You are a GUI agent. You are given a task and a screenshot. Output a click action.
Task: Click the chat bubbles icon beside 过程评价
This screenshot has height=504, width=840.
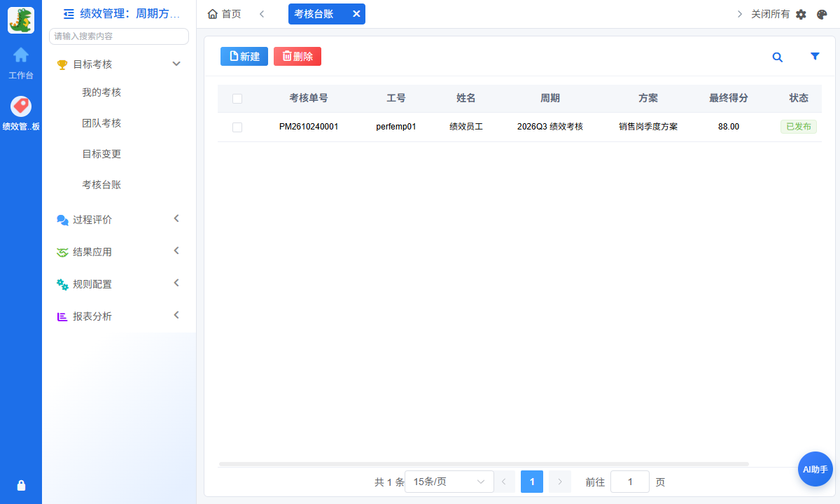tap(62, 220)
